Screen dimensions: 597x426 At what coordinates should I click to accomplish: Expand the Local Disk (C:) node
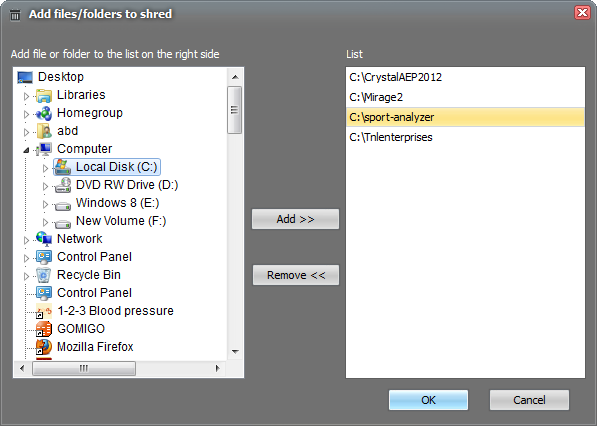coord(45,168)
